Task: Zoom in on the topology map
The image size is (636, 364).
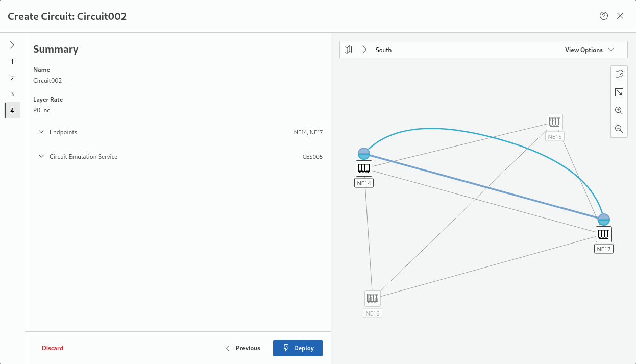Action: click(x=619, y=111)
